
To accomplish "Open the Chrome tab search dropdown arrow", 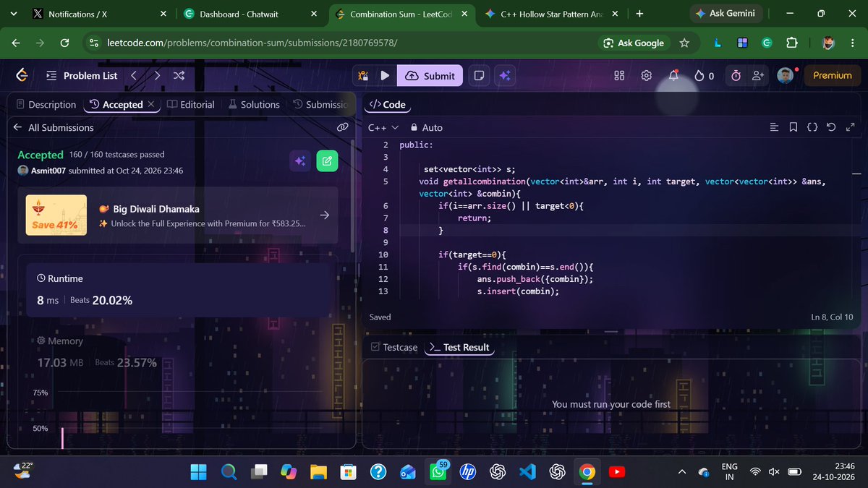I will pyautogui.click(x=13, y=14).
